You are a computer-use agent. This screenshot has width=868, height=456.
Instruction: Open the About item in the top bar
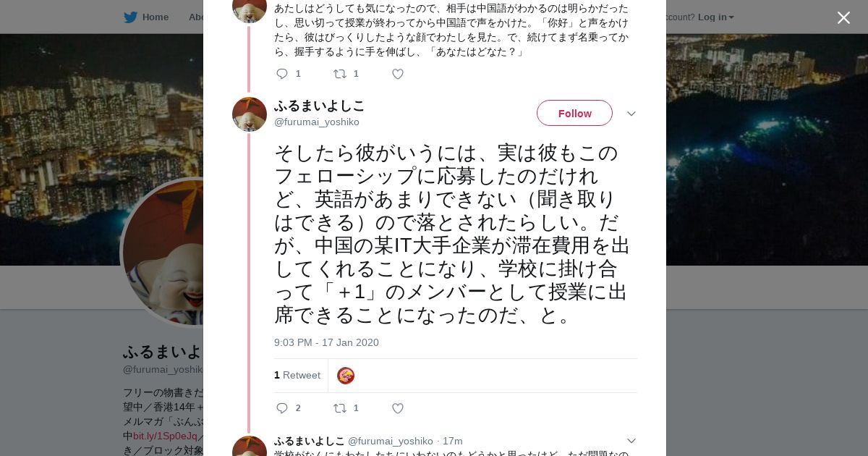click(x=196, y=17)
